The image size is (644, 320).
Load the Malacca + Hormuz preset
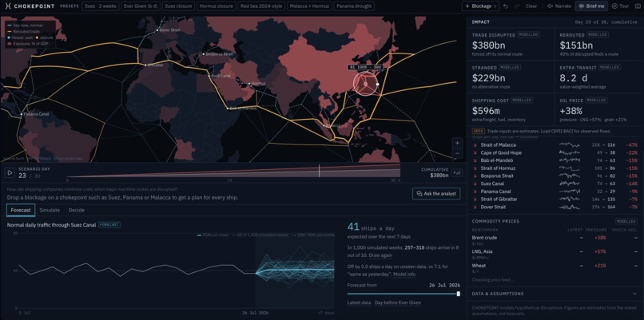309,6
